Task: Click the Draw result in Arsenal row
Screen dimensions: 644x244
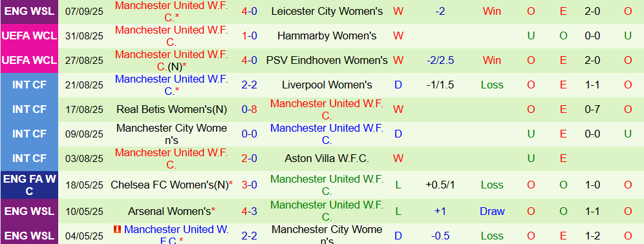Action: [492, 211]
